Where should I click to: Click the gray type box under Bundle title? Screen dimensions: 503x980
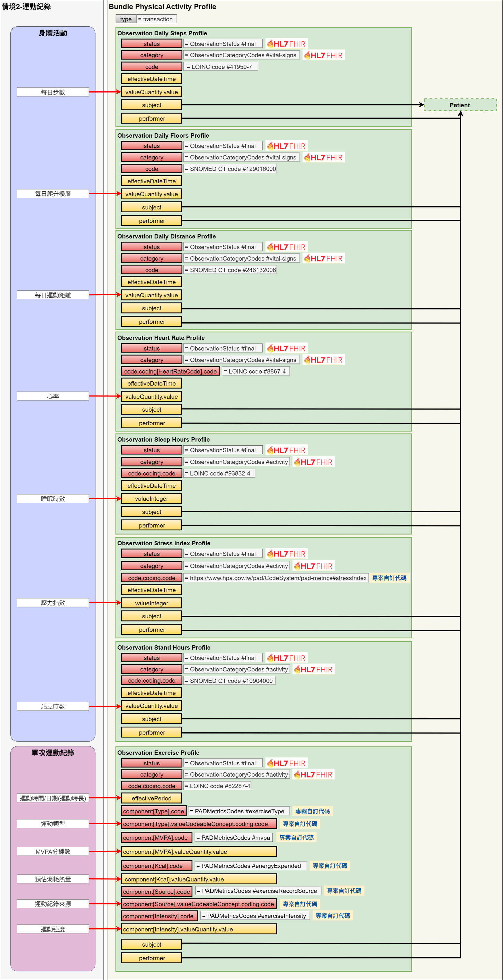(x=126, y=19)
